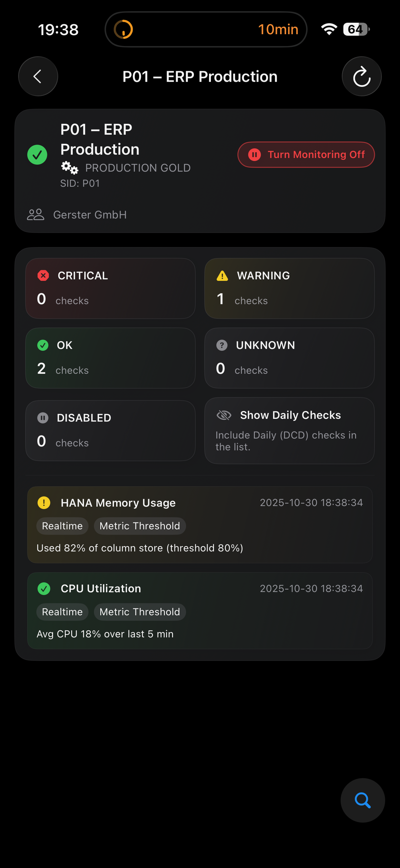Go back using the header chevron

[38, 76]
